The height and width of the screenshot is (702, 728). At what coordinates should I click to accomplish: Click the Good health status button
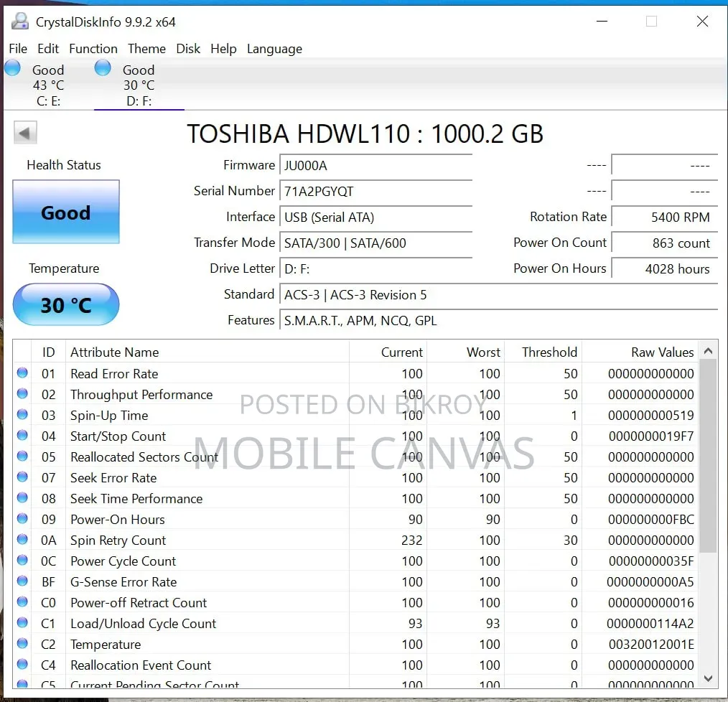click(x=66, y=212)
